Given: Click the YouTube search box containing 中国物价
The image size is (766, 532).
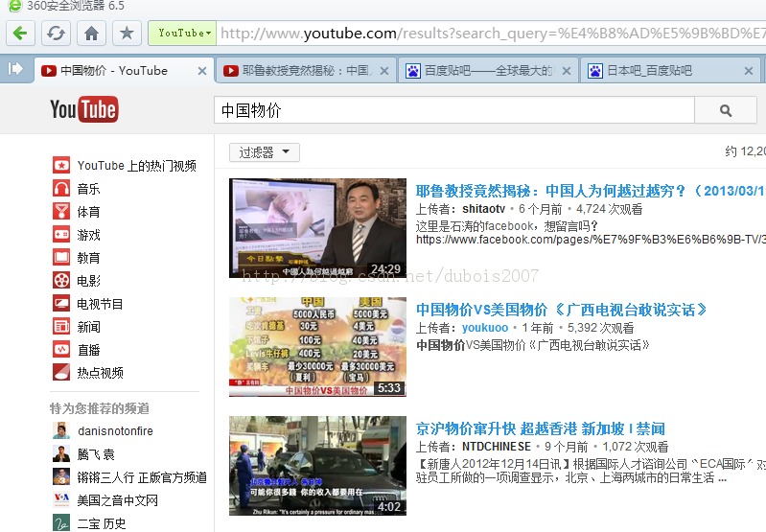Looking at the screenshot, I should click(453, 110).
